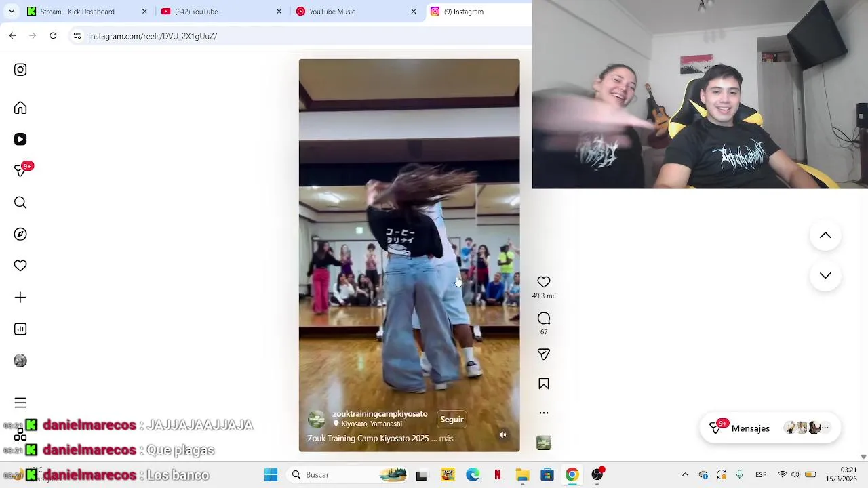868x488 pixels.
Task: Open Instagram search
Action: 20,203
